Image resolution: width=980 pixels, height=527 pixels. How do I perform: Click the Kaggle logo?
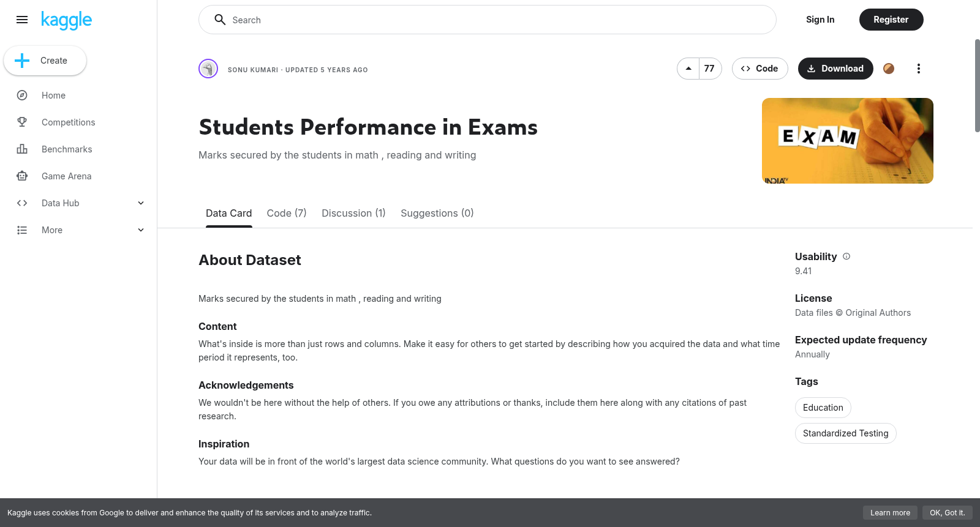pos(66,20)
